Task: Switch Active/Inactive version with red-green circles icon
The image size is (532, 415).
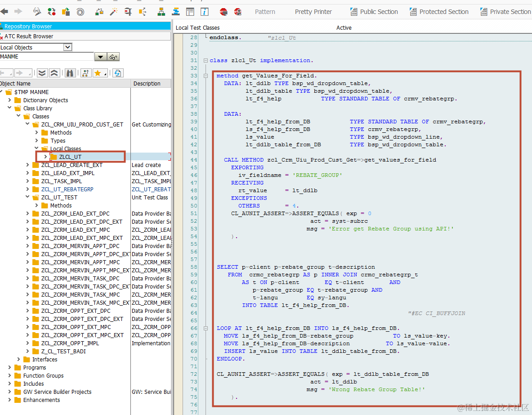Action: pos(52,12)
